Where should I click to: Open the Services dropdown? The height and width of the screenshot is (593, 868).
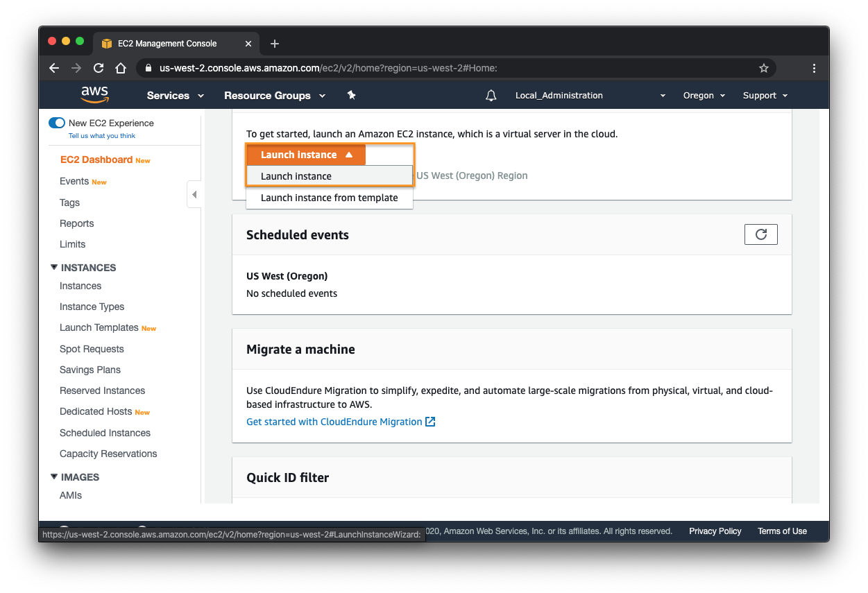(176, 96)
